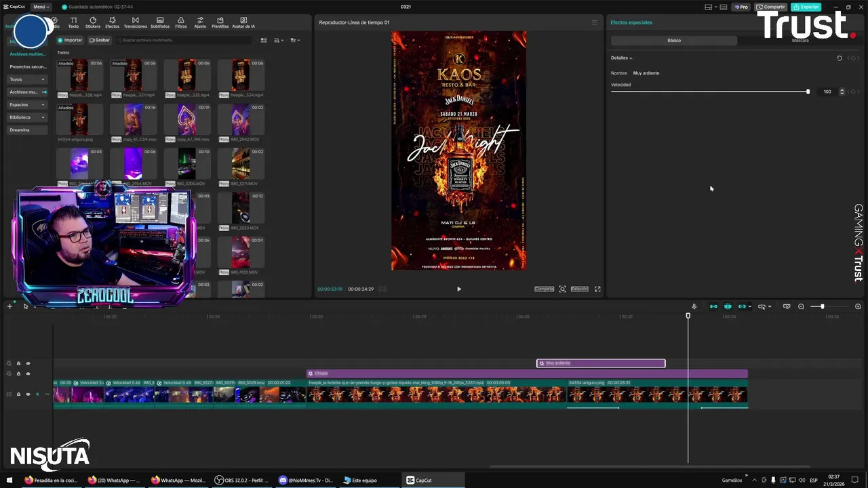Start voiceover recording with microphone icon

[x=694, y=306]
